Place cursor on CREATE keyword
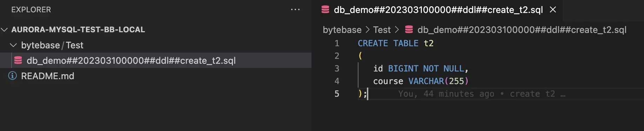Screen dimensions: 644x131 coord(373,43)
